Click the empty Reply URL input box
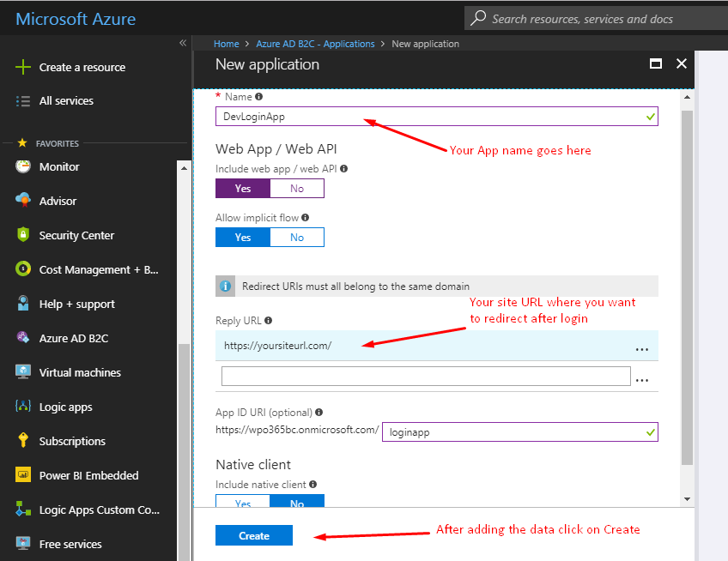Viewport: 728px width, 561px height. click(x=426, y=376)
